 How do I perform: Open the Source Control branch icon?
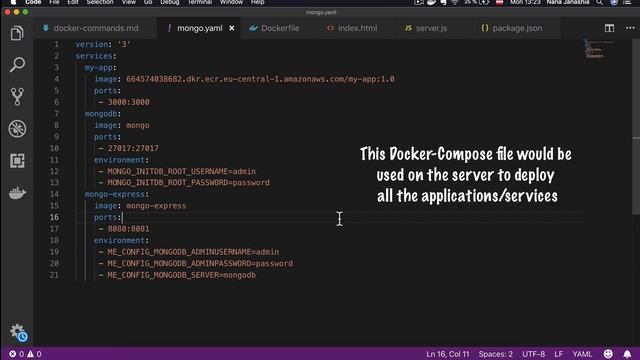[x=17, y=97]
